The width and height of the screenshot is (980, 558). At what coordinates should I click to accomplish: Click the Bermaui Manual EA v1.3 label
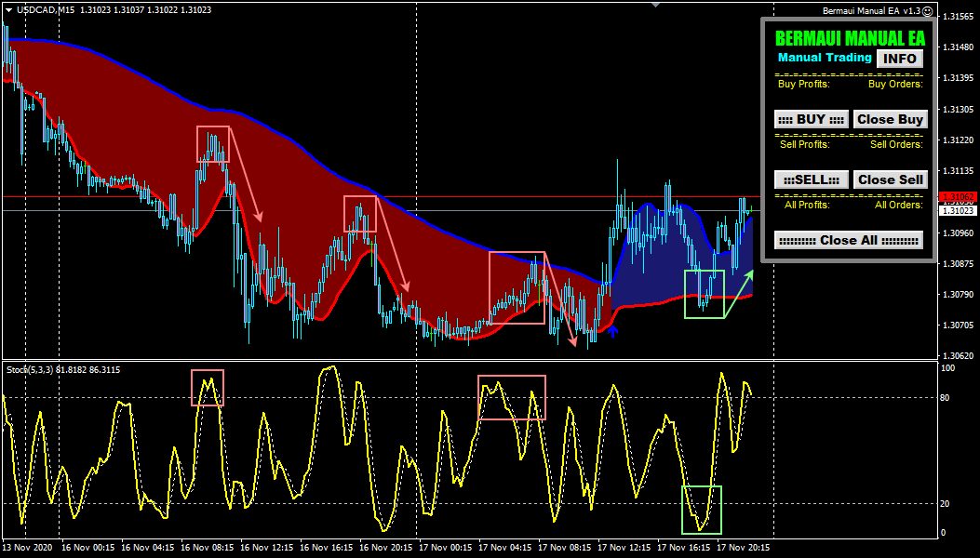[x=872, y=11]
